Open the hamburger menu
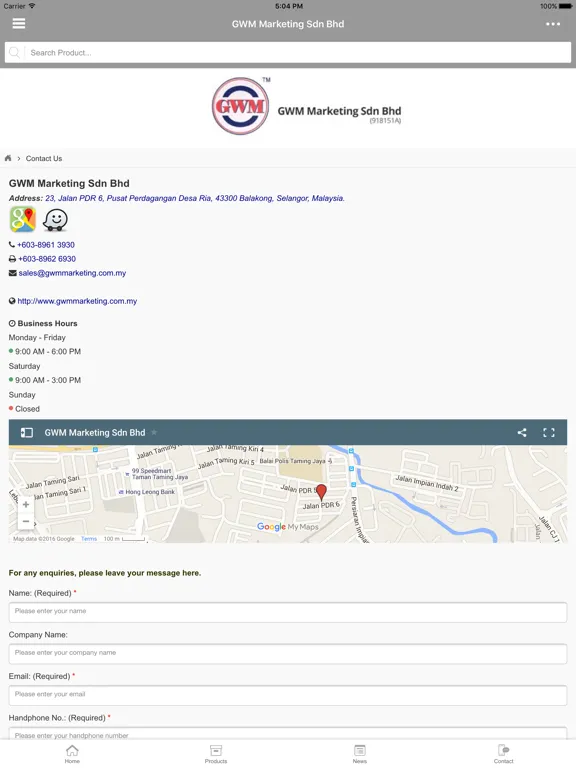The image size is (576, 768). pos(19,24)
